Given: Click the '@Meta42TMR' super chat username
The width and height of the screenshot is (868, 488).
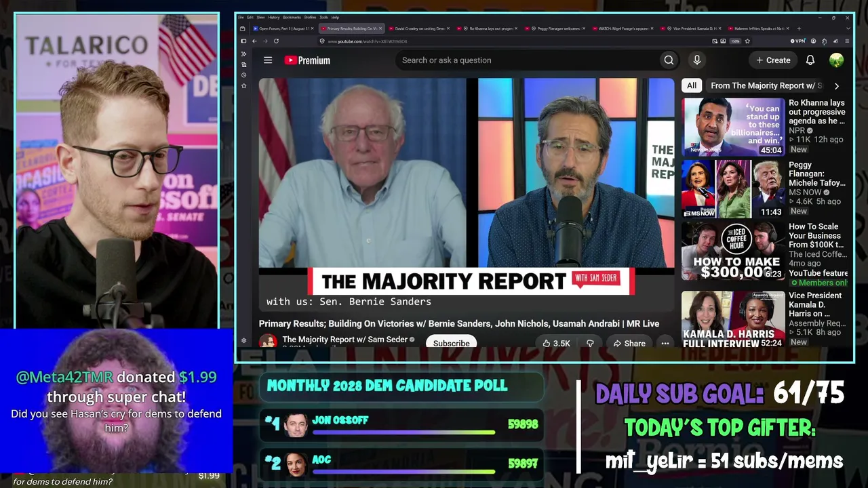Looking at the screenshot, I should tap(65, 378).
